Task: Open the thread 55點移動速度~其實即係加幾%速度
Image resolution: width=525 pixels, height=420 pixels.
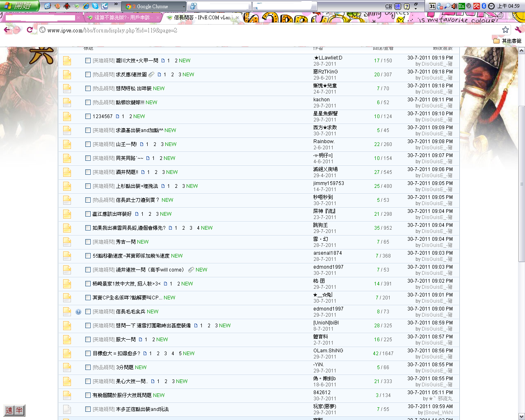Action: click(x=131, y=256)
